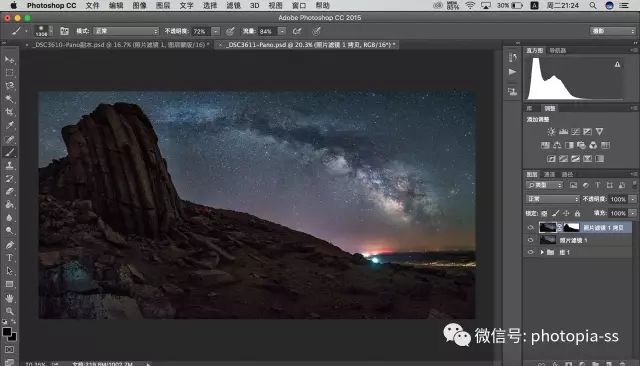This screenshot has width=640, height=366.
Task: Add a Curves adjustment from adjustments panel
Action: pos(576,131)
